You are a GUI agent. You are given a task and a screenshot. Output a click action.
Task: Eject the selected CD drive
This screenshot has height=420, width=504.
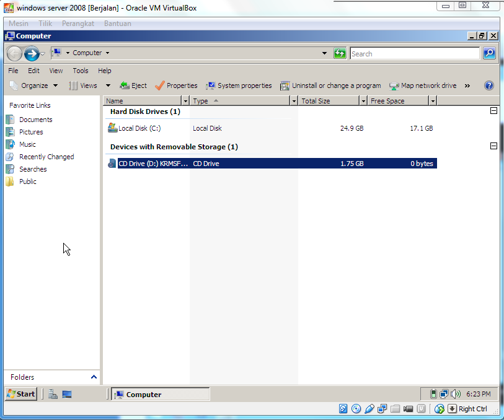(133, 85)
